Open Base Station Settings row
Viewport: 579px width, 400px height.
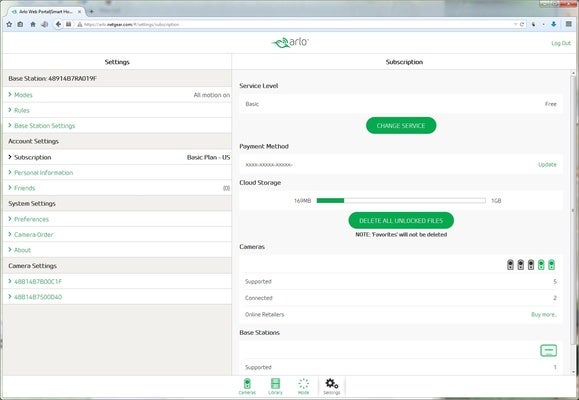pyautogui.click(x=117, y=126)
